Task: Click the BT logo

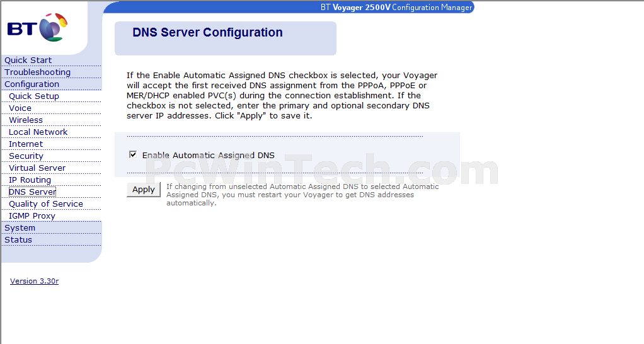Action: (37, 28)
